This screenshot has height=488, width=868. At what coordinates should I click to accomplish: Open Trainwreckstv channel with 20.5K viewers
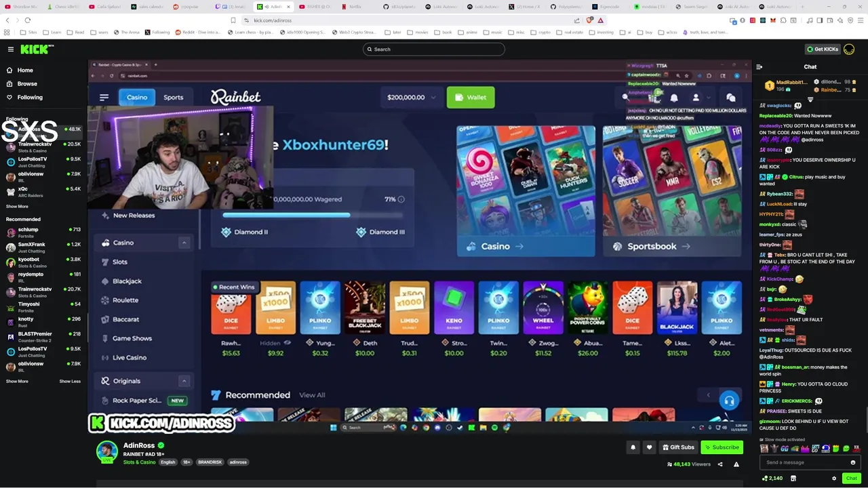coord(43,147)
